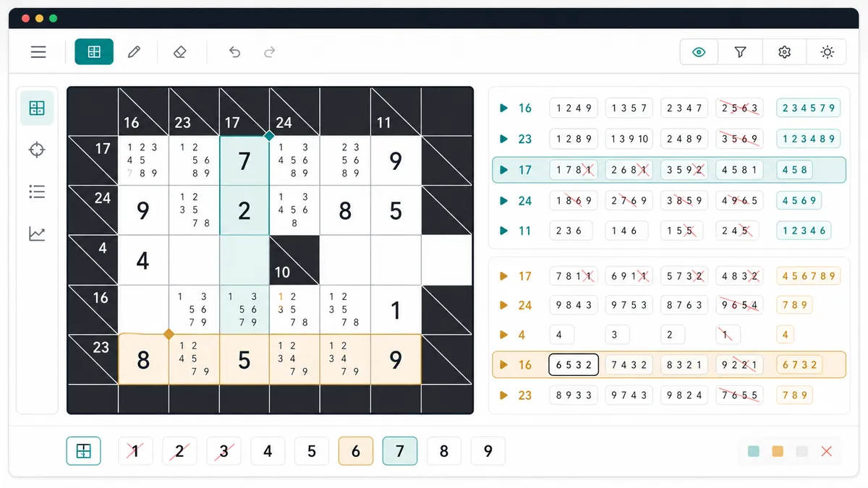Open the settings gear
This screenshot has width=868, height=488.
click(785, 52)
